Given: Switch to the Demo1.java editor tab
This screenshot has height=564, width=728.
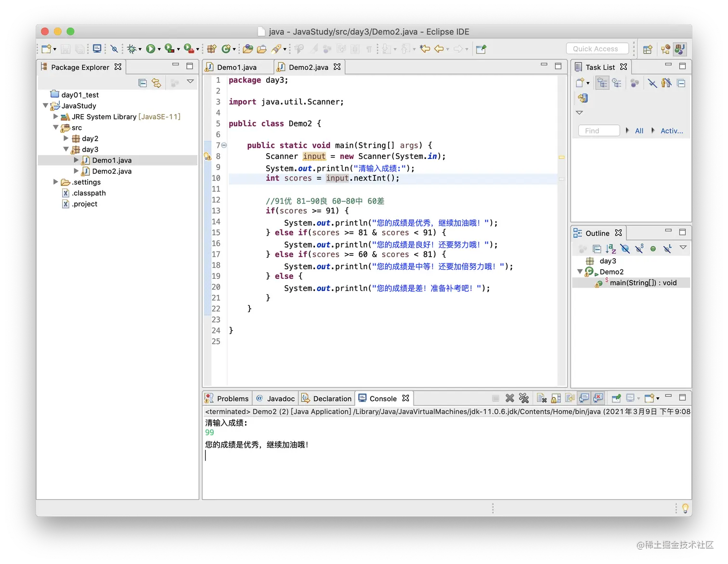Looking at the screenshot, I should 236,67.
